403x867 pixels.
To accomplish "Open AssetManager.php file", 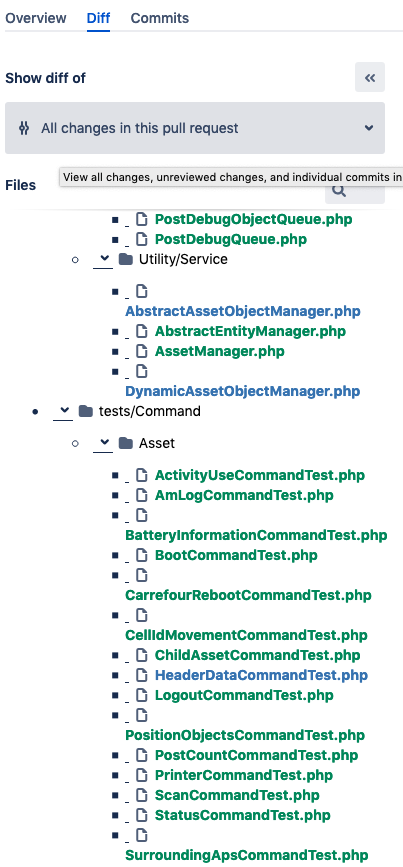I will click(x=219, y=351).
